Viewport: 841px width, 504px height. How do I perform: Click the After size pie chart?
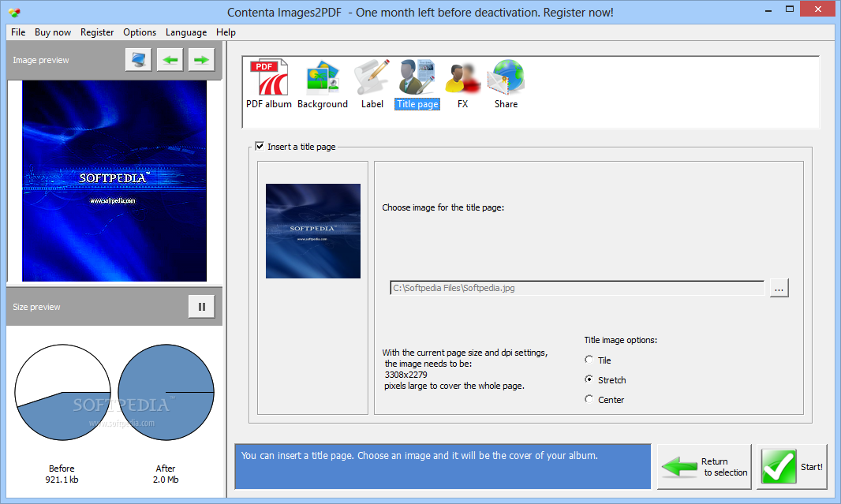[x=166, y=393]
